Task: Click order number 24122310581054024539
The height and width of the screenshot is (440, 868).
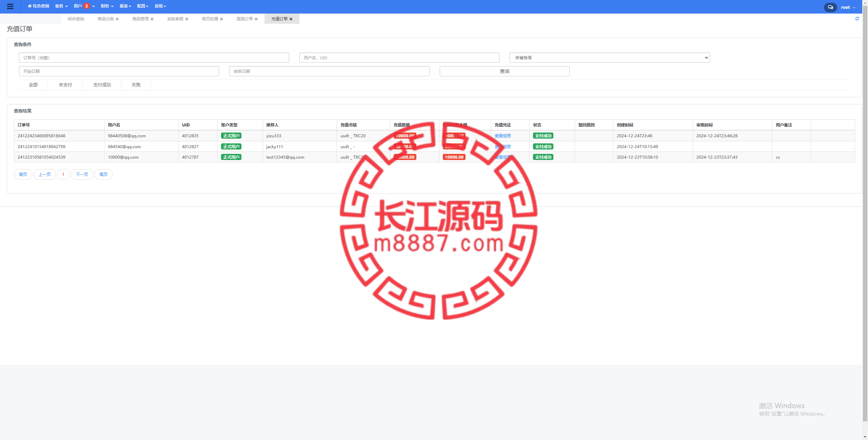Action: (41, 157)
